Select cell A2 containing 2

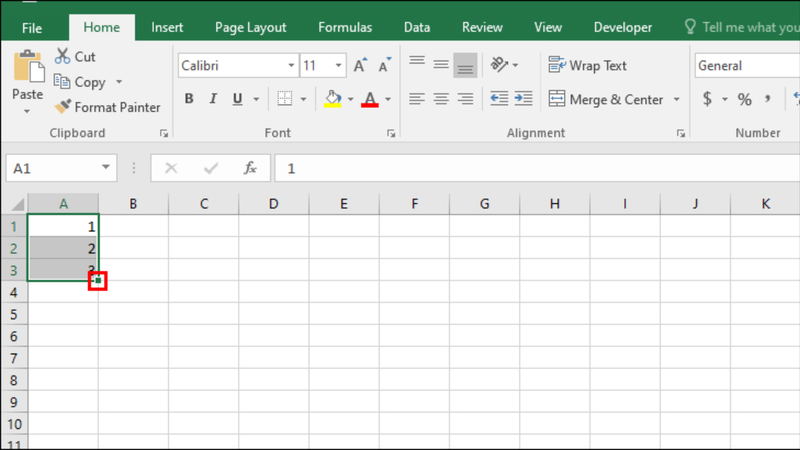63,248
